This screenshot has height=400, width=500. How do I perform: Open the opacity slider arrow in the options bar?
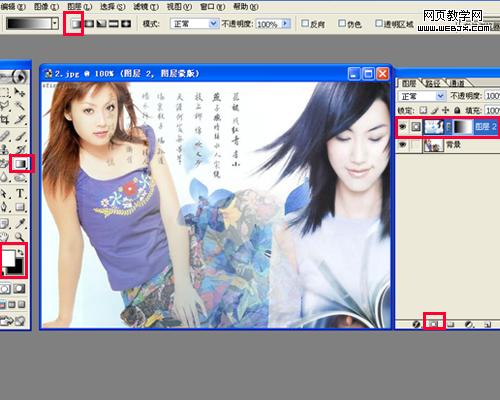[x=285, y=24]
